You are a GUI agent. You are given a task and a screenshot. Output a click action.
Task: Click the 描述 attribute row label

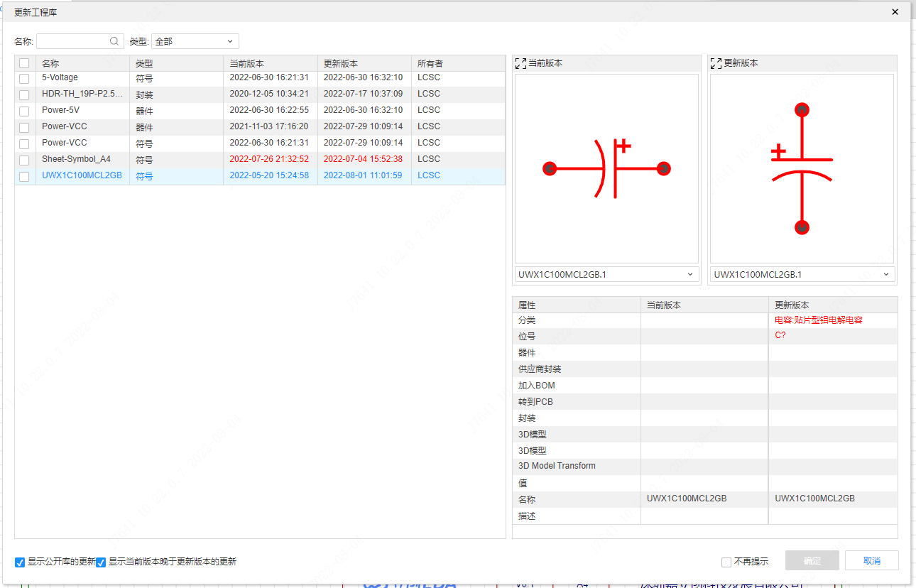click(527, 516)
